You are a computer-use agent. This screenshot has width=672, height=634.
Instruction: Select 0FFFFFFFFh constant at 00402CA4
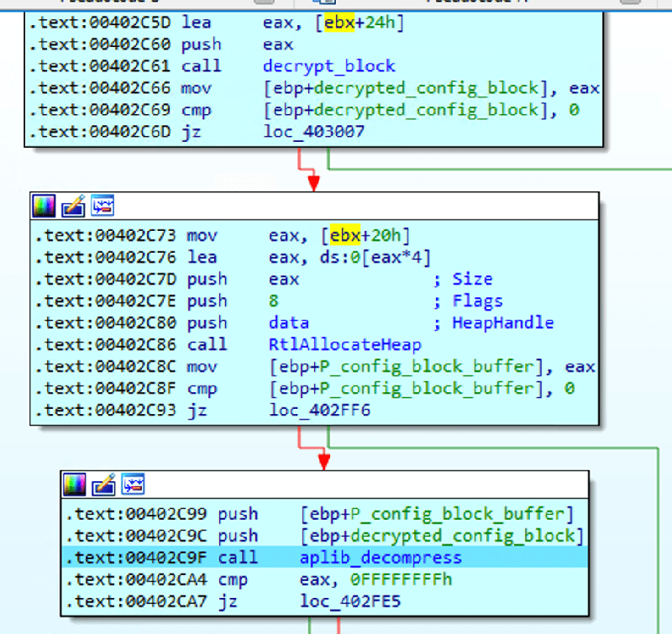pos(401,579)
